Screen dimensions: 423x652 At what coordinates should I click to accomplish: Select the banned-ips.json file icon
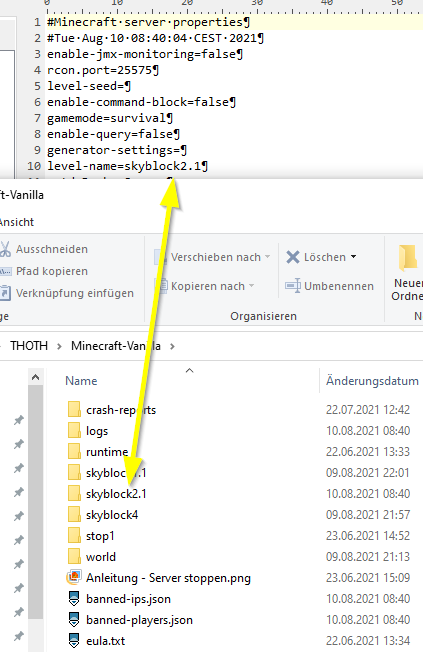[x=74, y=599]
